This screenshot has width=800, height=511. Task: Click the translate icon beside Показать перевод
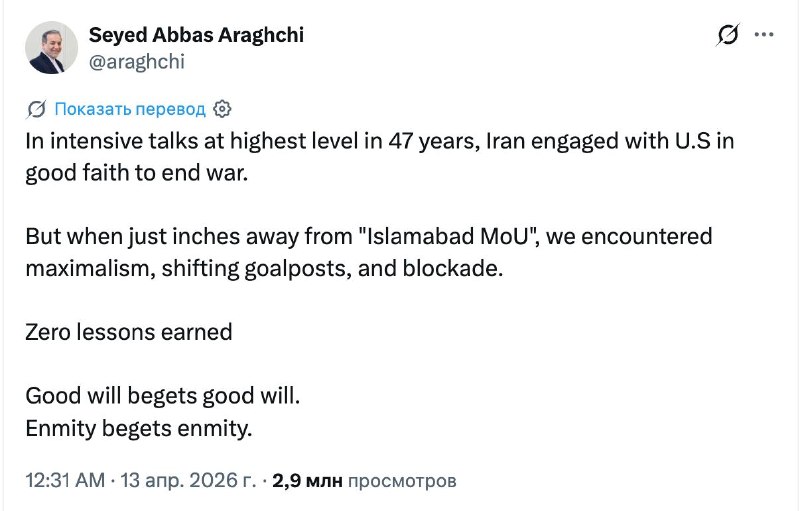pyautogui.click(x=37, y=108)
